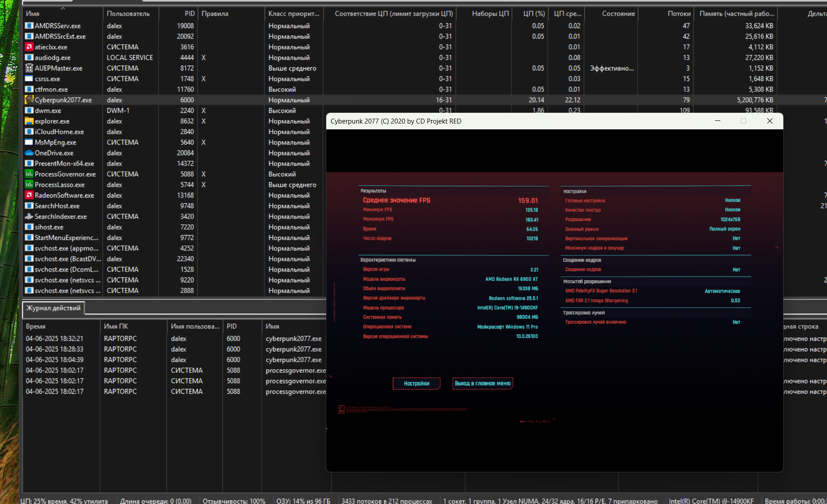Toggle sort arrow above the Имя column

[63, 8]
